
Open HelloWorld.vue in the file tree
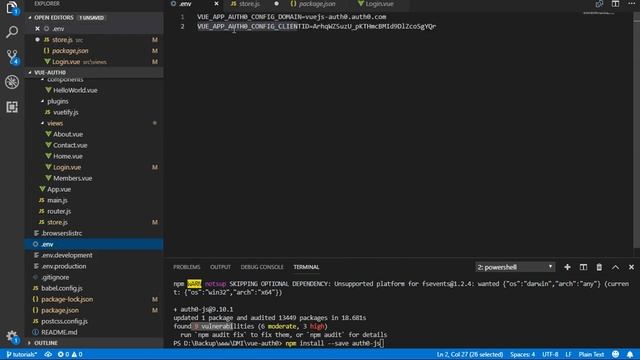pos(75,90)
